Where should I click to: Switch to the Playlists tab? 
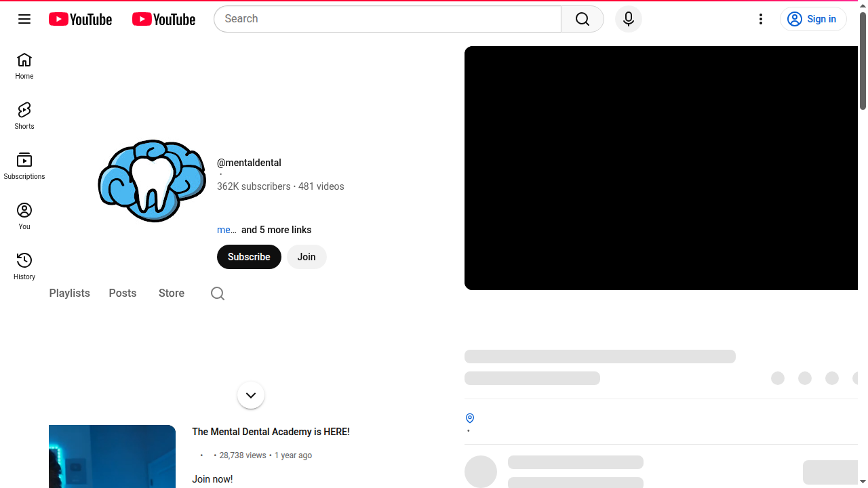69,293
